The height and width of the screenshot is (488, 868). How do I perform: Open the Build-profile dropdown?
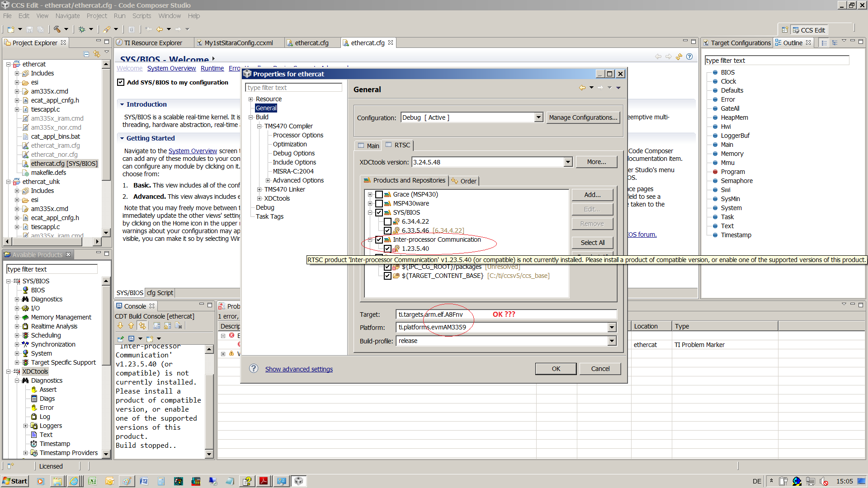612,341
